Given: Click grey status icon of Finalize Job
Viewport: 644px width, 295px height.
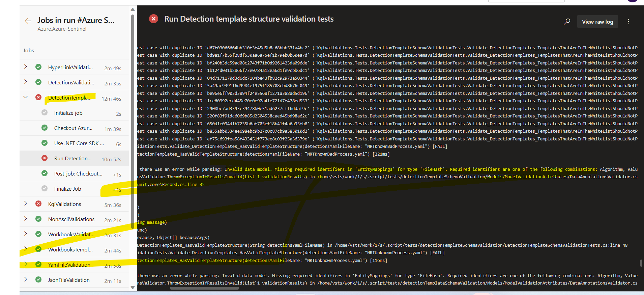Looking at the screenshot, I should coord(45,188).
